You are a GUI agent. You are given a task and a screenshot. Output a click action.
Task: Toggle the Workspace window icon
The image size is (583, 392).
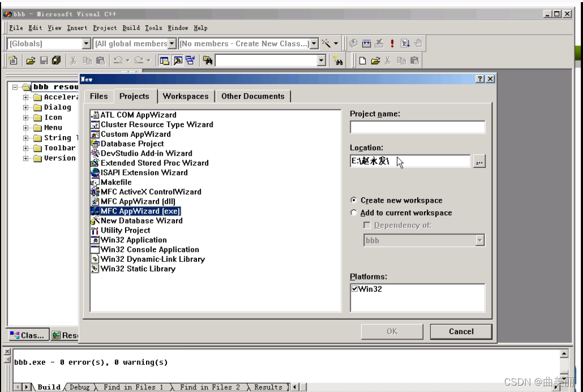[x=164, y=61]
